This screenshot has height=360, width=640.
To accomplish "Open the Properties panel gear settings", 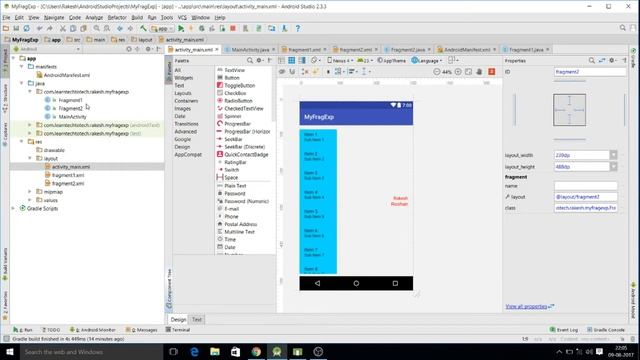I will coord(612,60).
